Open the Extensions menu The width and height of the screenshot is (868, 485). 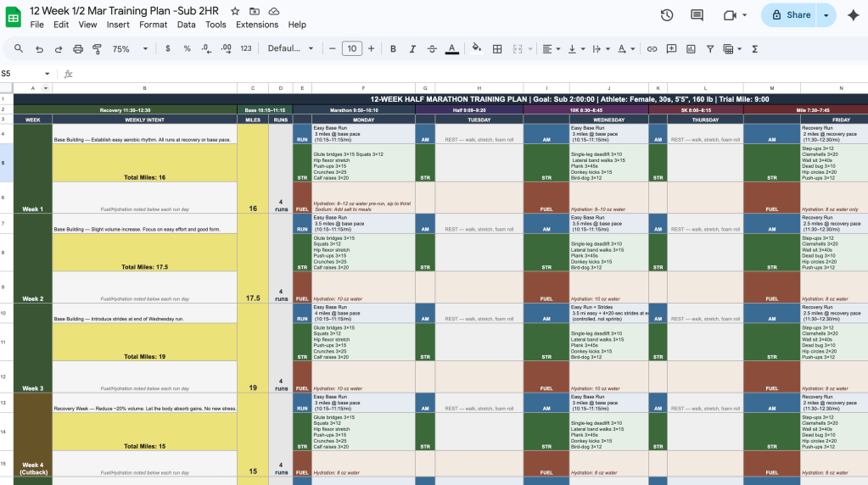[256, 25]
